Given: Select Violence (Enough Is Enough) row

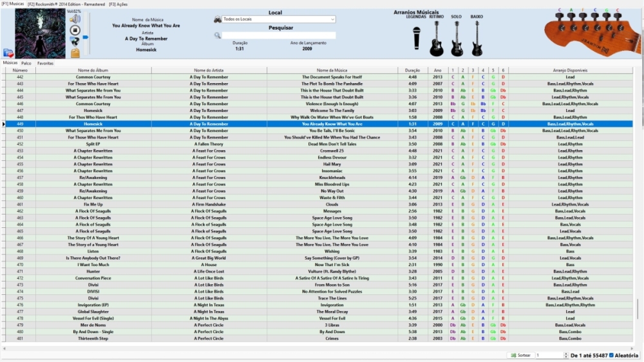Looking at the screenshot, I should pyautogui.click(x=319, y=104).
